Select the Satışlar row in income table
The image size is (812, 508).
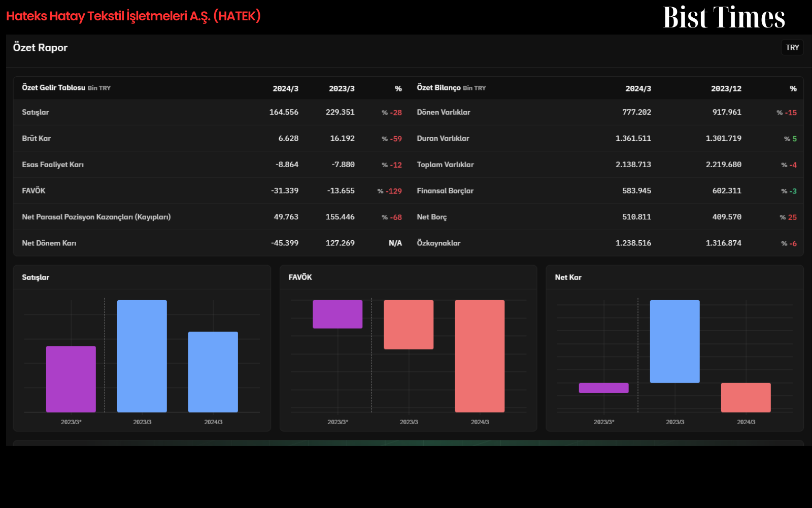212,112
